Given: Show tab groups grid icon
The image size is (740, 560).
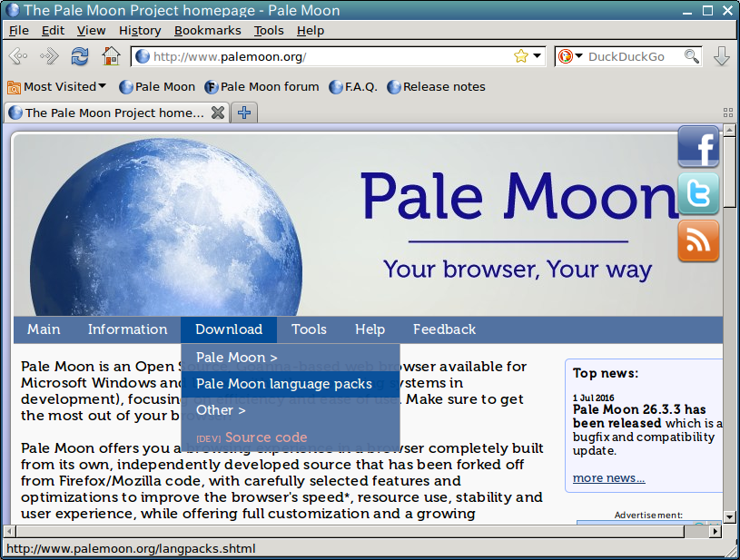Looking at the screenshot, I should (727, 113).
